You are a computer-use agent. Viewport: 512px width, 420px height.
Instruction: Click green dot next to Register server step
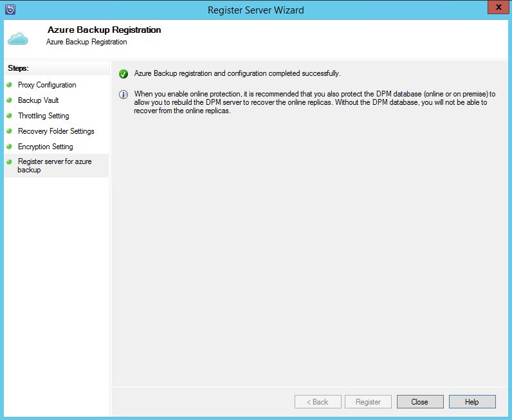[9, 161]
